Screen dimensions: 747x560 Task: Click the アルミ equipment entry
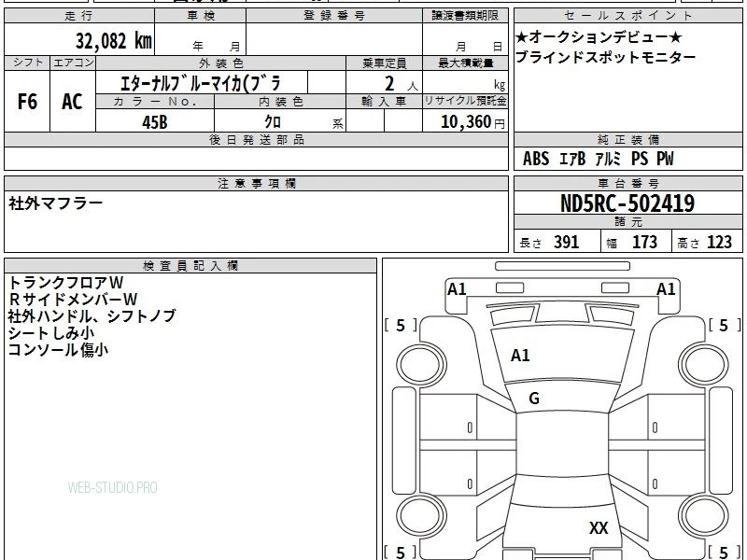(609, 159)
